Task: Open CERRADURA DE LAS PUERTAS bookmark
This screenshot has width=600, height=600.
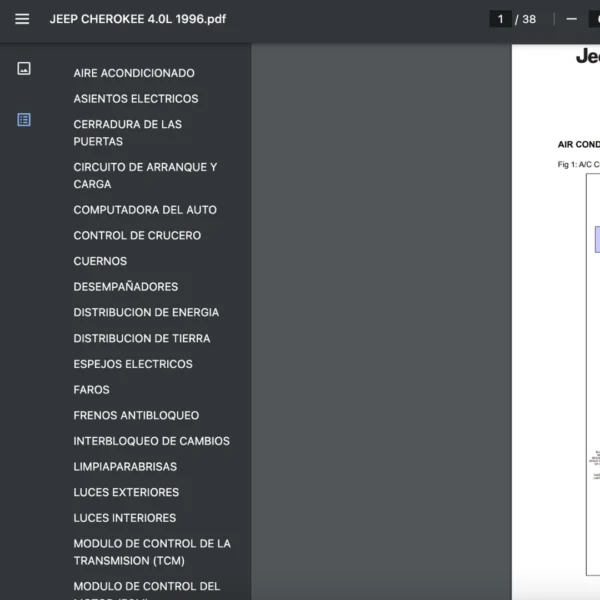Action: [127, 133]
